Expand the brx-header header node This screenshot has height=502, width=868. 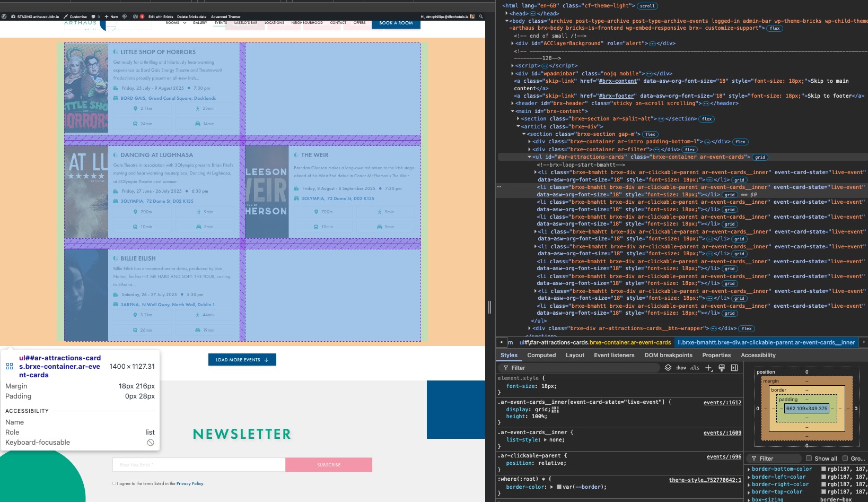(x=512, y=103)
